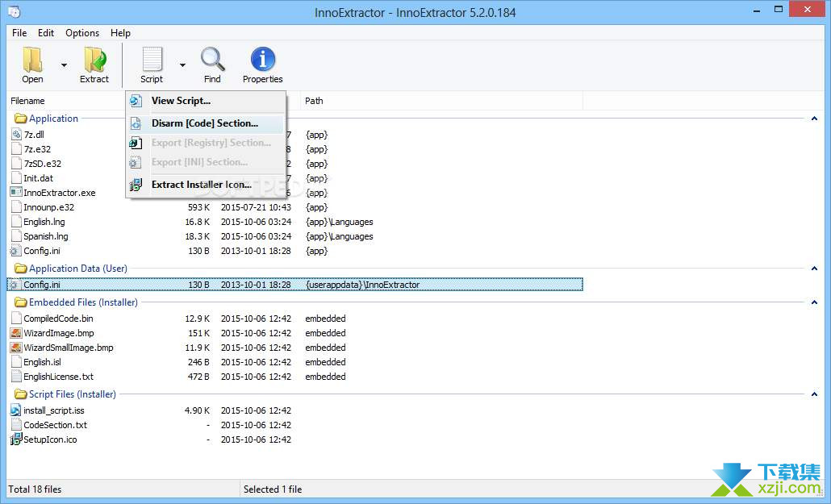The width and height of the screenshot is (831, 504).
Task: Click the WizardImage.bmp picture icon
Action: coord(16,333)
